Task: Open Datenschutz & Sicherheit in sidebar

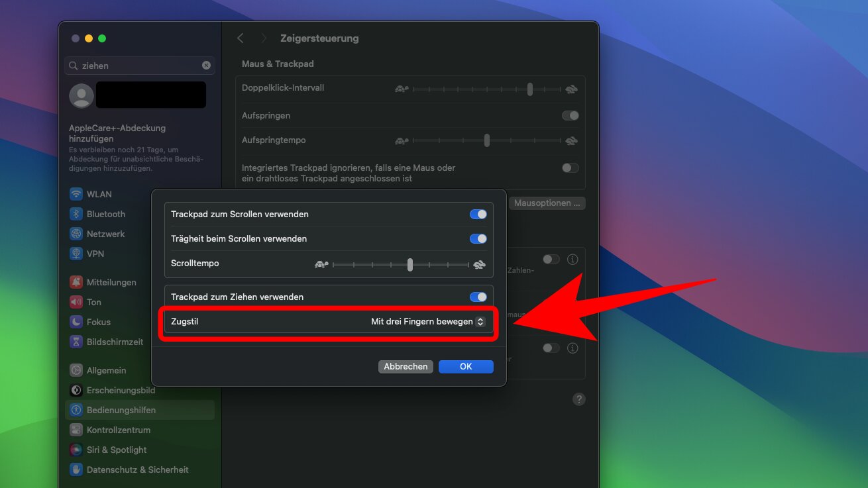Action: (x=137, y=469)
